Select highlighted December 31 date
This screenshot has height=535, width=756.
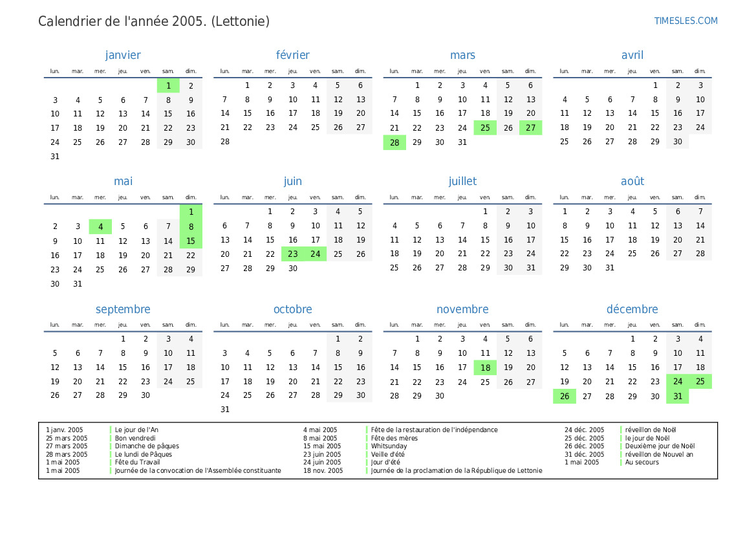pyautogui.click(x=678, y=397)
